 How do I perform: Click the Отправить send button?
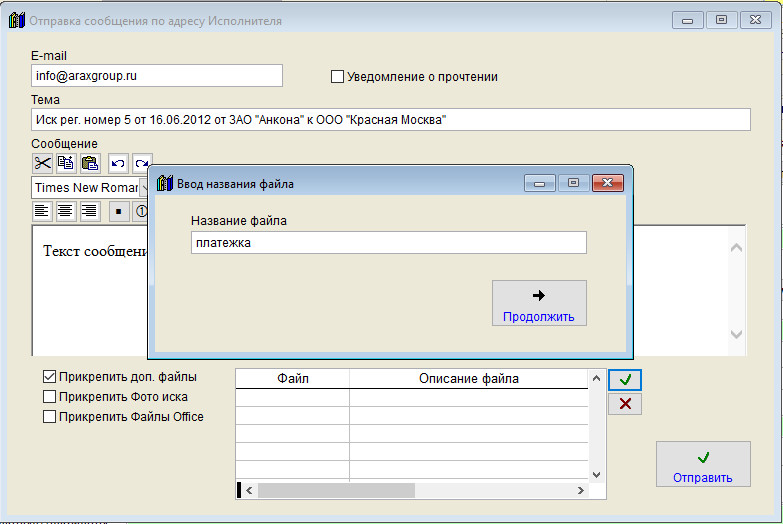(x=703, y=464)
